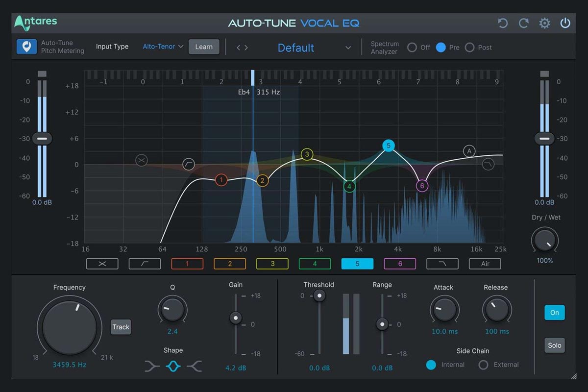
Task: Click the power bypass icon
Action: (564, 23)
